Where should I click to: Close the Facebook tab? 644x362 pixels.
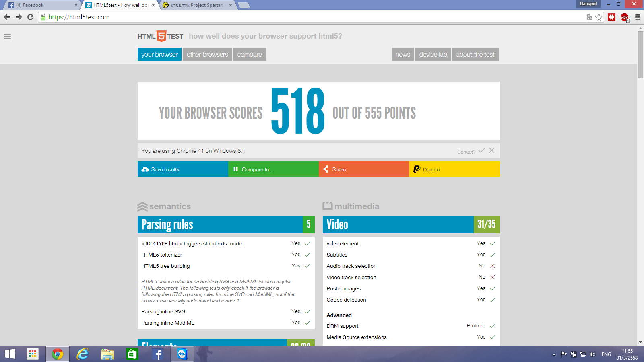click(x=76, y=5)
